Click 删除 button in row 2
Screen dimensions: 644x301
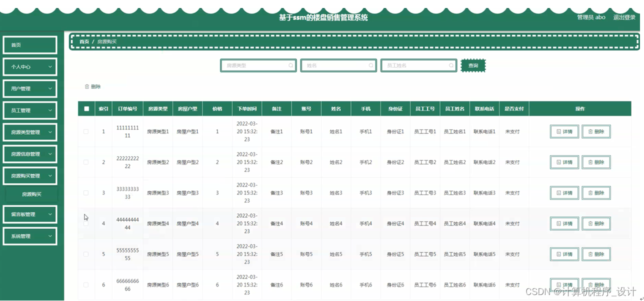(596, 162)
